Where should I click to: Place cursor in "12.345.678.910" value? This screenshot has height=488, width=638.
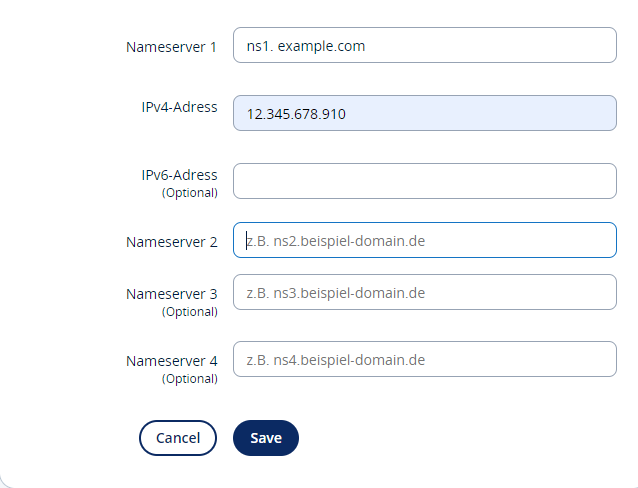pyautogui.click(x=296, y=114)
